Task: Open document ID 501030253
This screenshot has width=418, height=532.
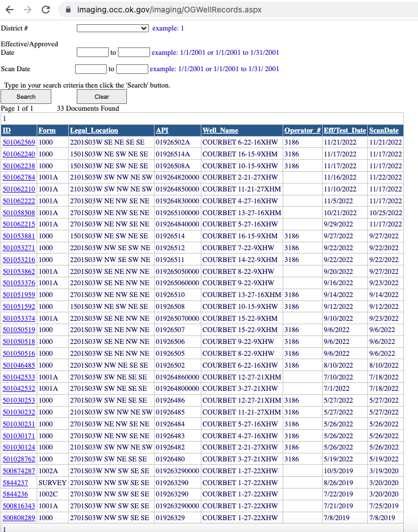Action: [x=19, y=400]
